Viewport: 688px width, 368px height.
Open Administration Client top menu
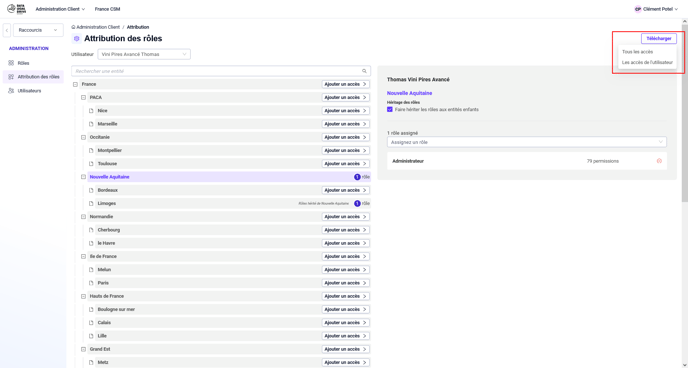click(60, 9)
